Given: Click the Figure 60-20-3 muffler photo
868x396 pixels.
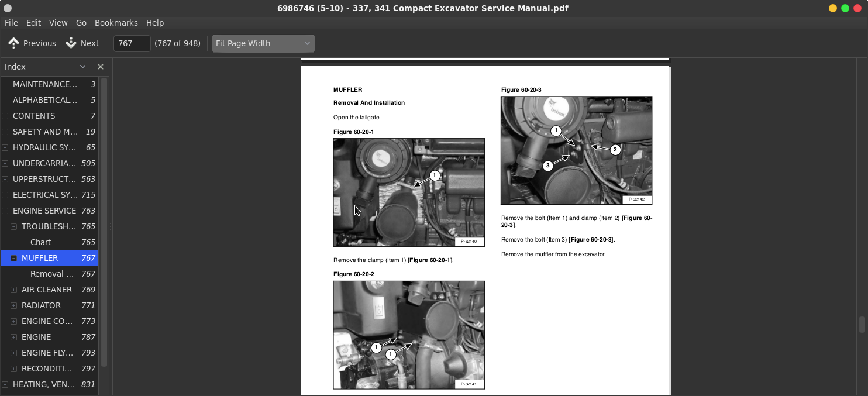Looking at the screenshot, I should [576, 150].
